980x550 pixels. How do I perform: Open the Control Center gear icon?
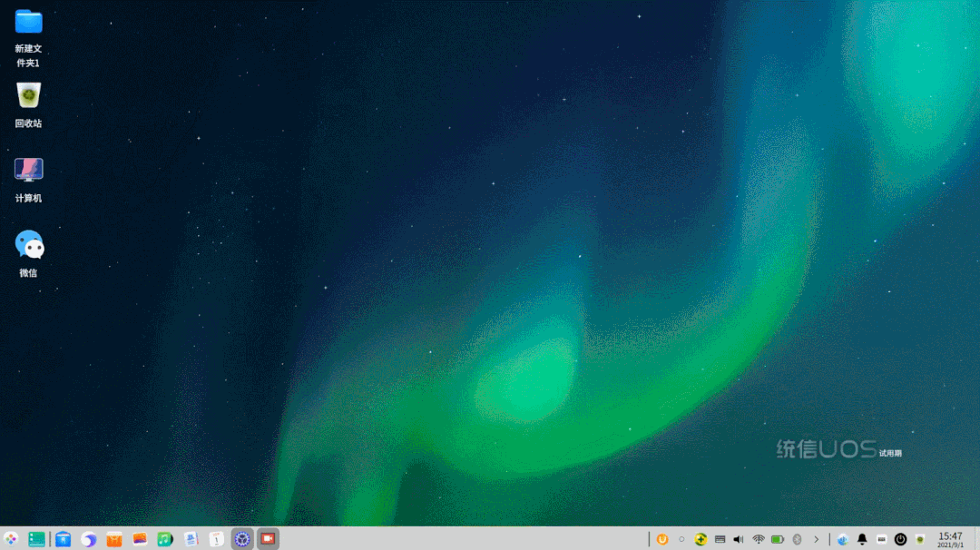pos(242,539)
